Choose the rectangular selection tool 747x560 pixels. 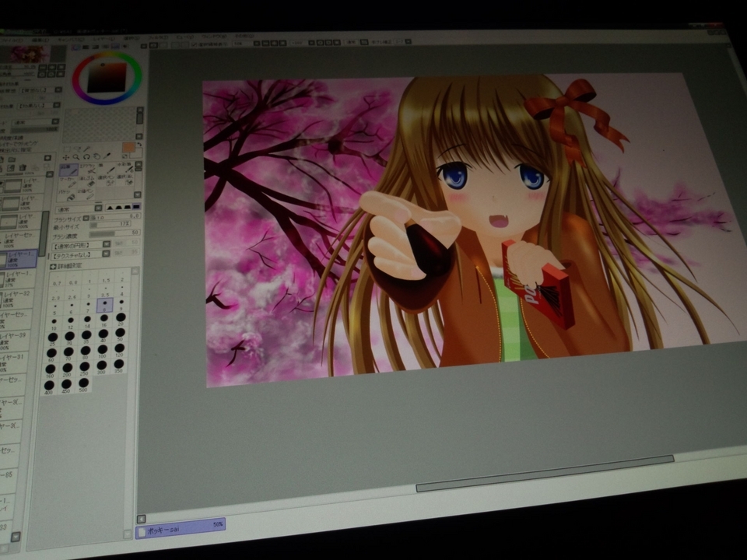pyautogui.click(x=67, y=149)
